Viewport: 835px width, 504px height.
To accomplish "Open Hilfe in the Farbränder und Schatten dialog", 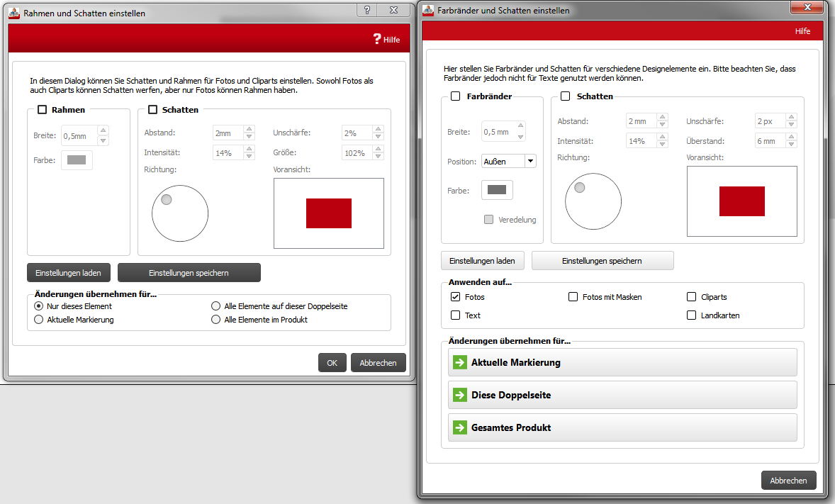I will coord(802,31).
